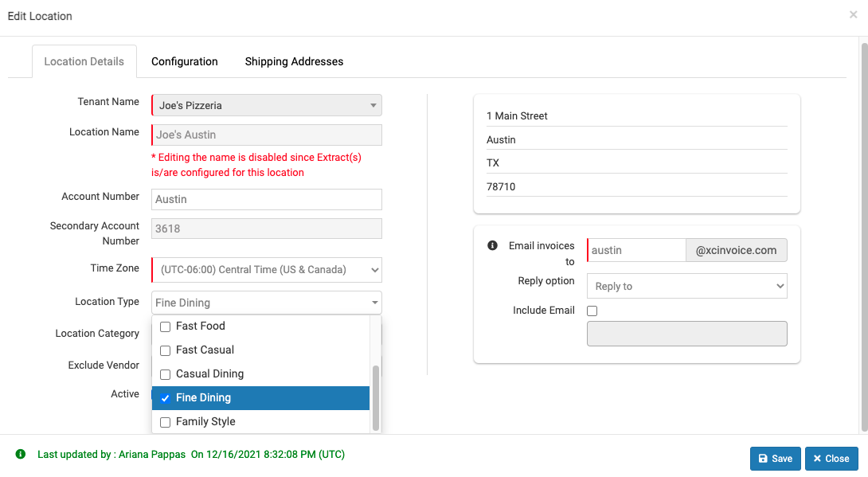Image resolution: width=868 pixels, height=477 pixels.
Task: Toggle the Include Email checkbox
Action: pos(592,311)
